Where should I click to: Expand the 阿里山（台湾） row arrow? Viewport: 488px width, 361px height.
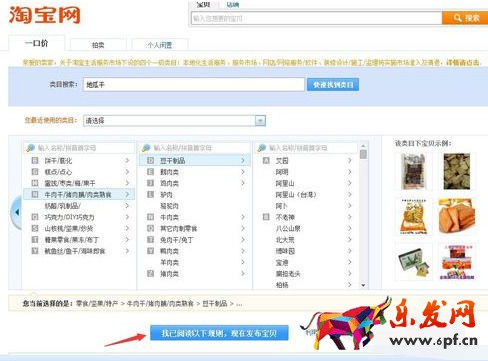point(349,194)
